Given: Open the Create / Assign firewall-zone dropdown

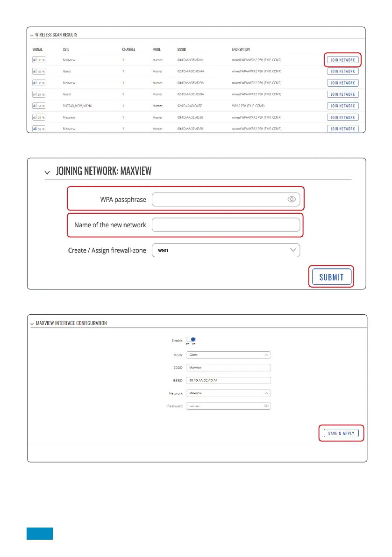Looking at the screenshot, I should point(226,250).
